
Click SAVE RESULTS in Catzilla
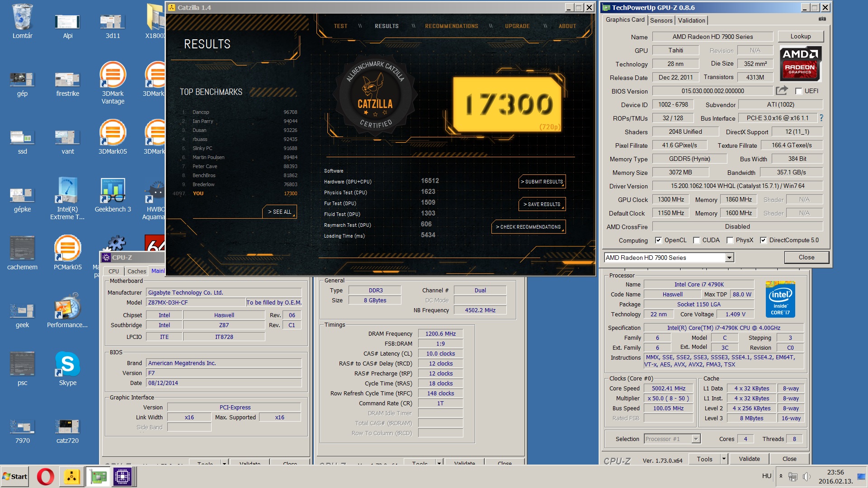coord(542,204)
